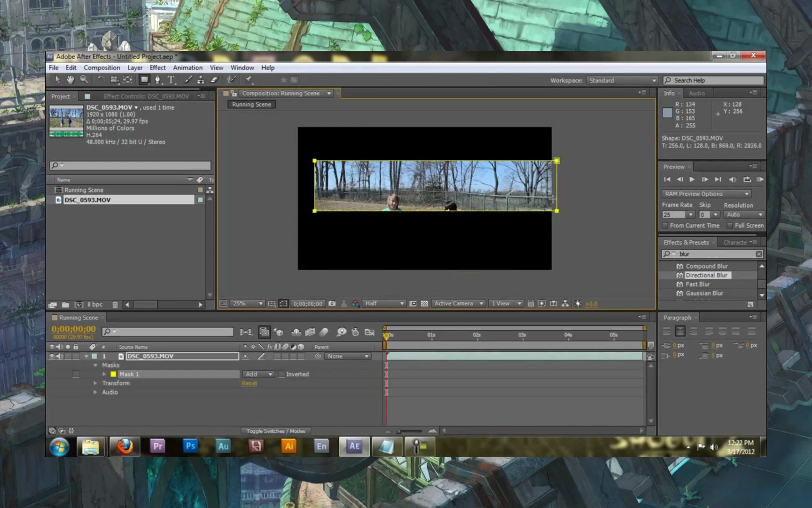The width and height of the screenshot is (812, 508).
Task: Delete selected project item with trash icon
Action: click(x=115, y=305)
